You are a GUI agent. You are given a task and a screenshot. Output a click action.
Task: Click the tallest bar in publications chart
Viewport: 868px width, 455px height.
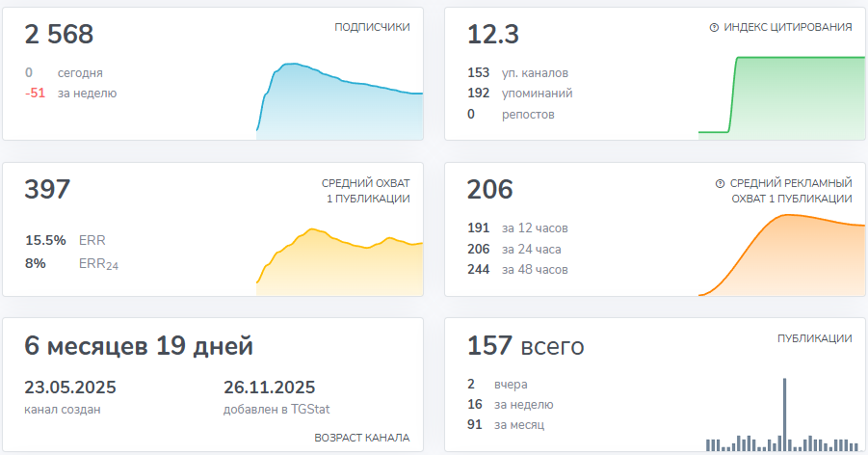pos(784,415)
